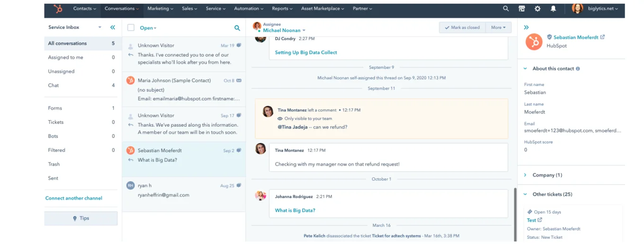Viewport: 644px width, 250px height.
Task: Open the Reports menu
Action: point(282,9)
